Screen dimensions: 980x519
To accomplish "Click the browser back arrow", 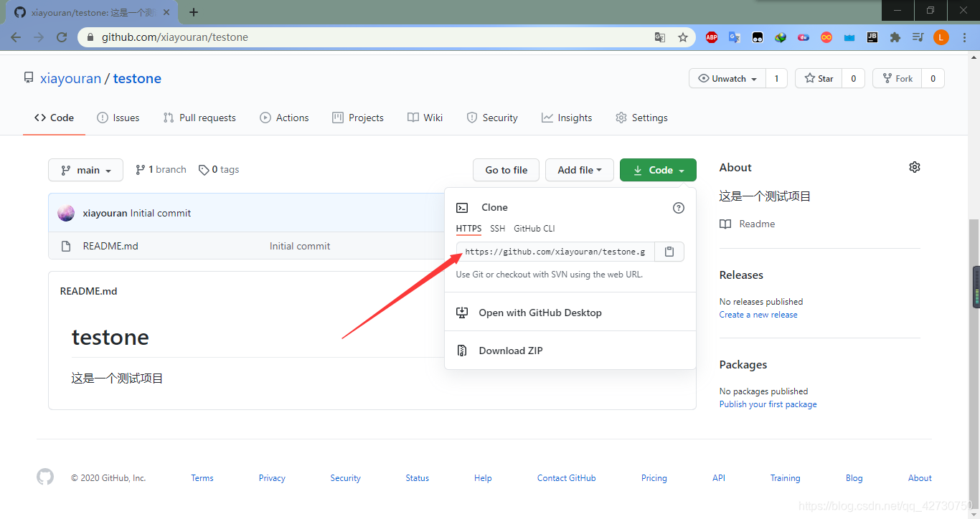I will (16, 37).
